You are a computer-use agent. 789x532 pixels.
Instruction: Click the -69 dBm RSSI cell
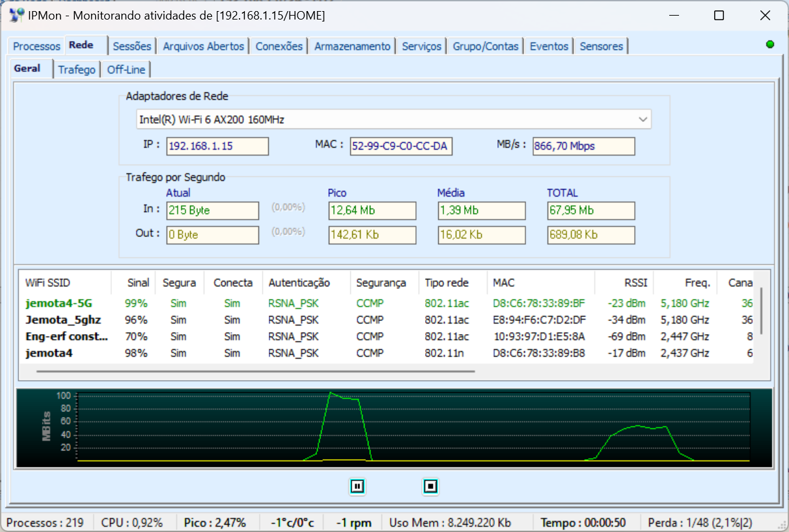click(626, 337)
